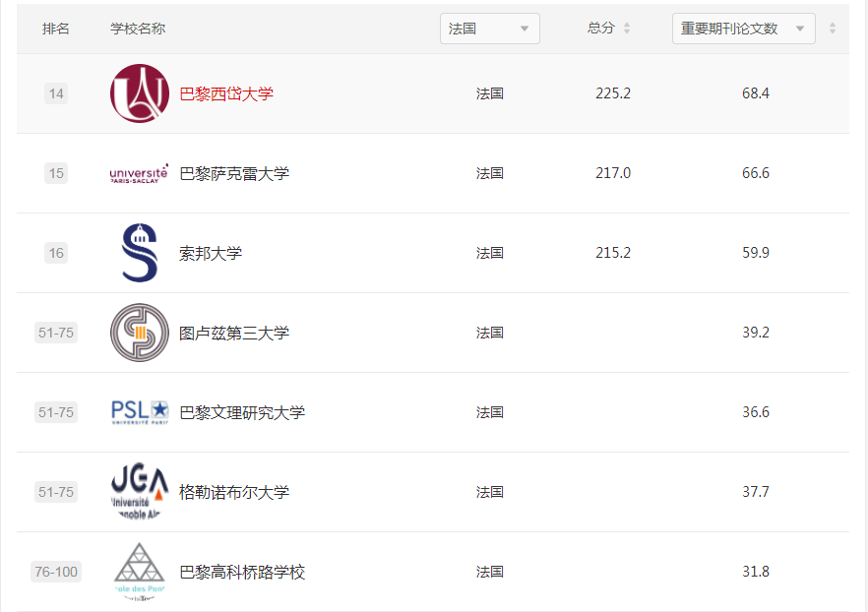
Task: Click the École des Ponts triangle logo
Action: point(139,571)
